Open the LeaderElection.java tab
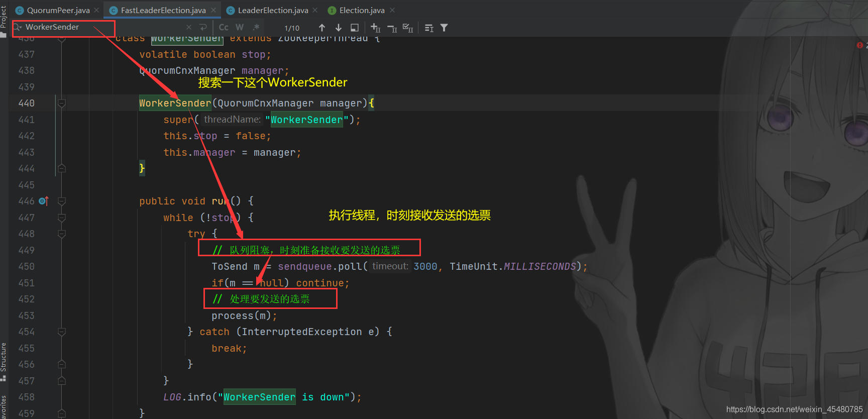This screenshot has width=868, height=419. [x=273, y=10]
